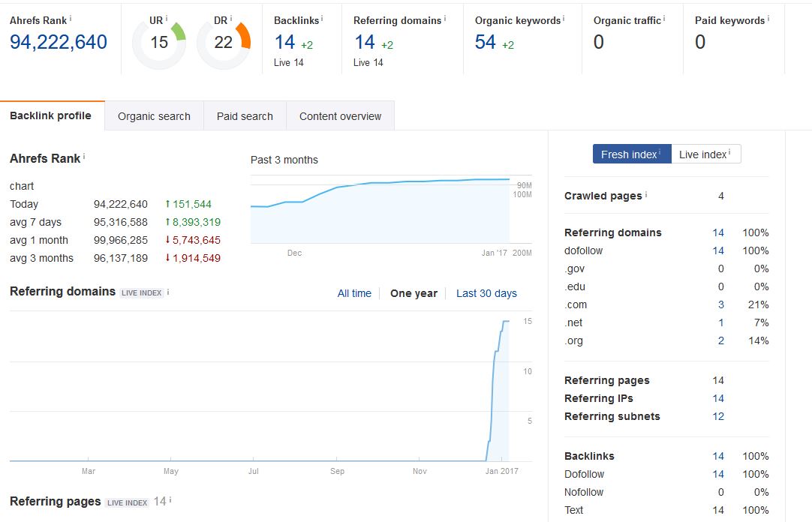Click the Referring domains growth chart
Viewport: 812px width, 522px height.
click(x=271, y=386)
